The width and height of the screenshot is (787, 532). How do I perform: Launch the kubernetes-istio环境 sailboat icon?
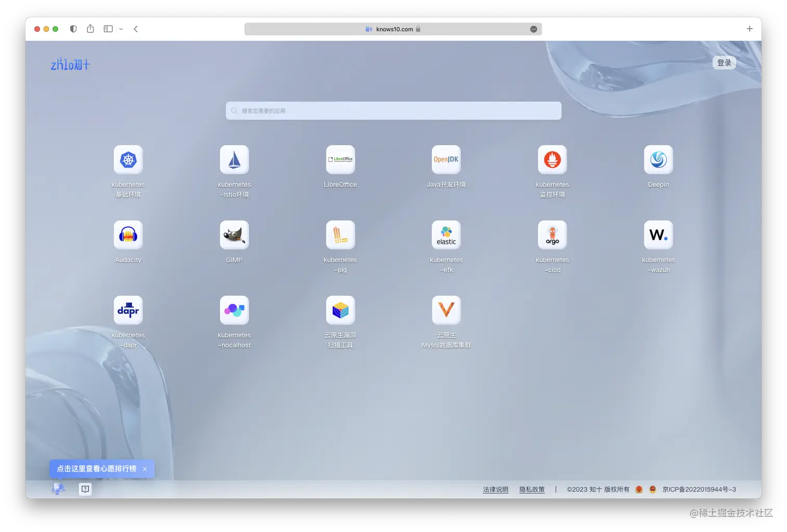234,159
